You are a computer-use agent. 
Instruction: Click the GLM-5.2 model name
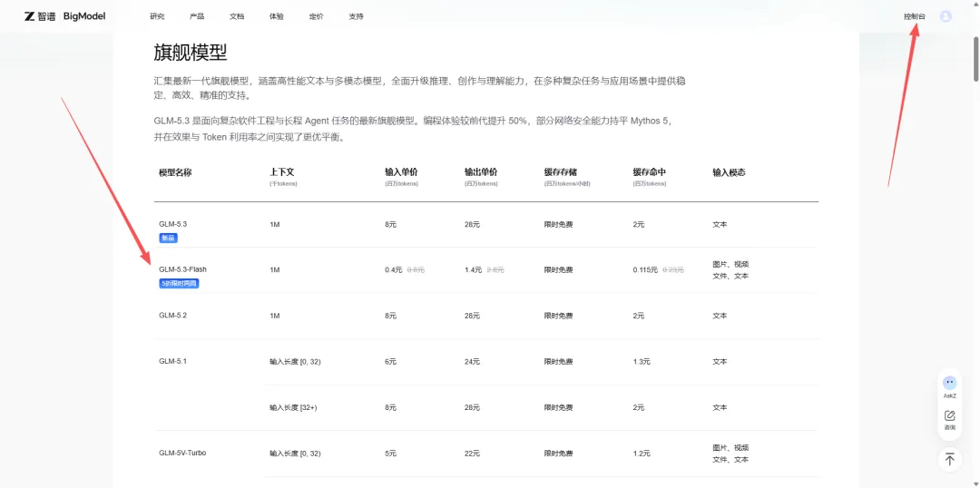click(x=173, y=316)
